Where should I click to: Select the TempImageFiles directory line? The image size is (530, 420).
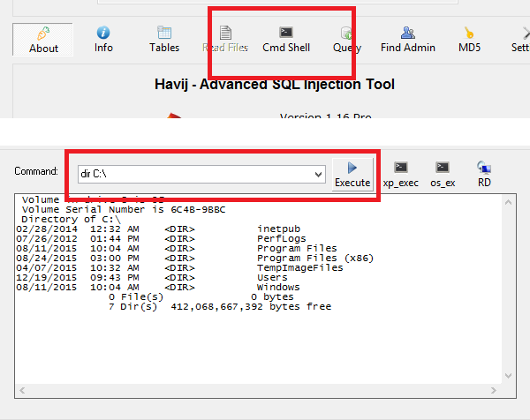179,267
